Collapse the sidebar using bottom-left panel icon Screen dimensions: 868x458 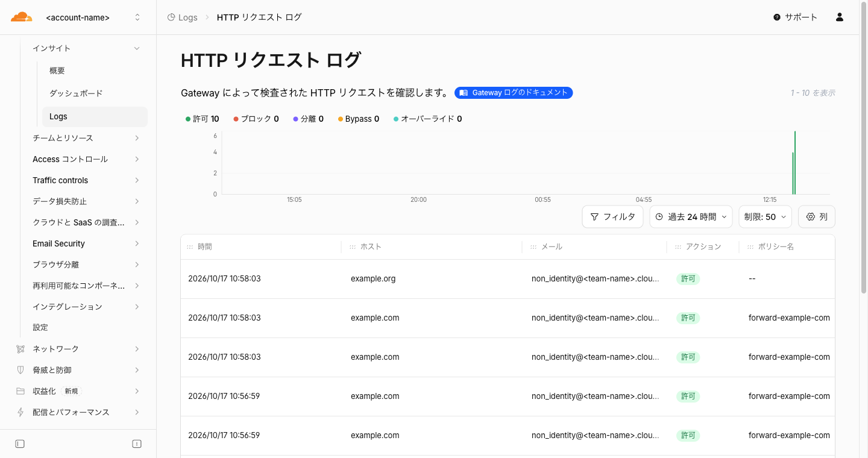point(20,444)
